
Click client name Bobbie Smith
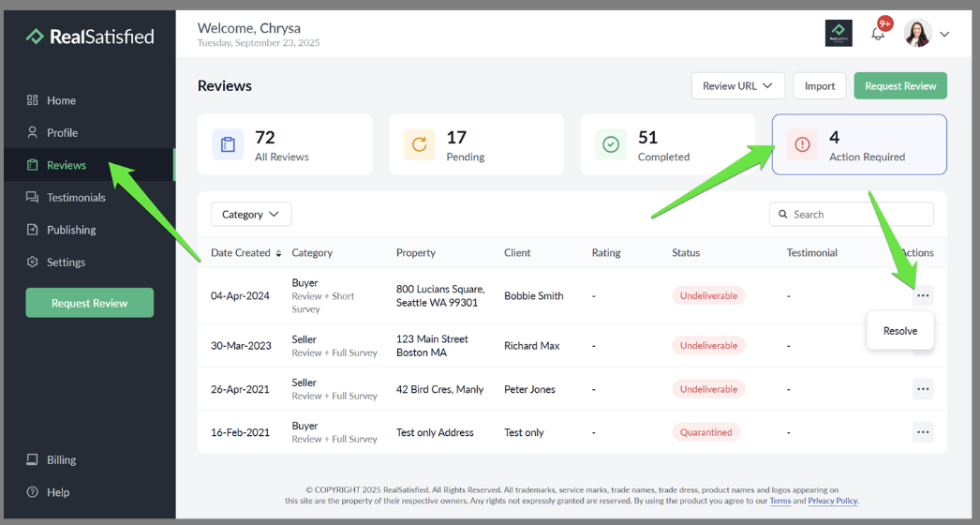pyautogui.click(x=534, y=295)
